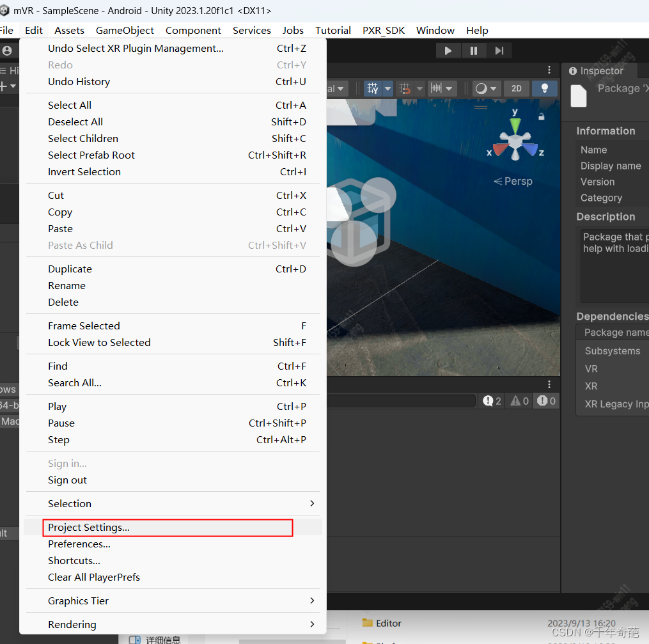The height and width of the screenshot is (644, 649).
Task: Toggle console info messages filter
Action: point(492,401)
